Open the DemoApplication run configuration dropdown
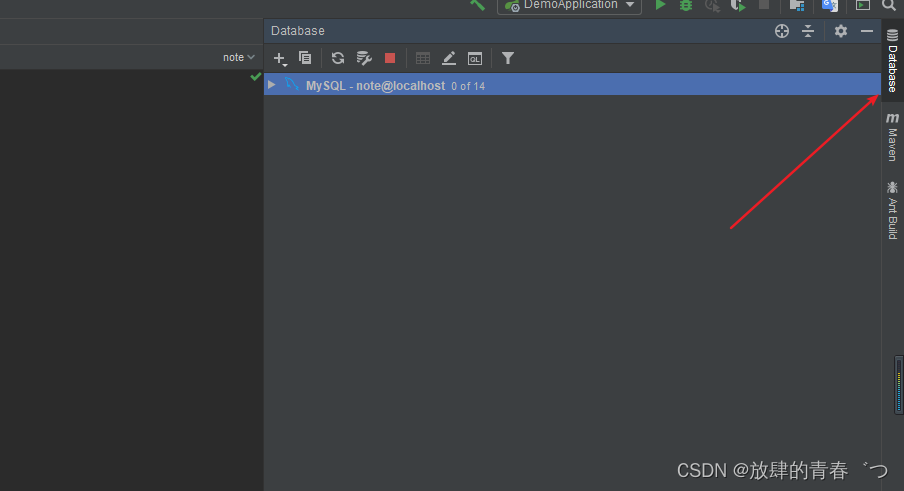Viewport: 904px width, 491px height. pyautogui.click(x=569, y=6)
